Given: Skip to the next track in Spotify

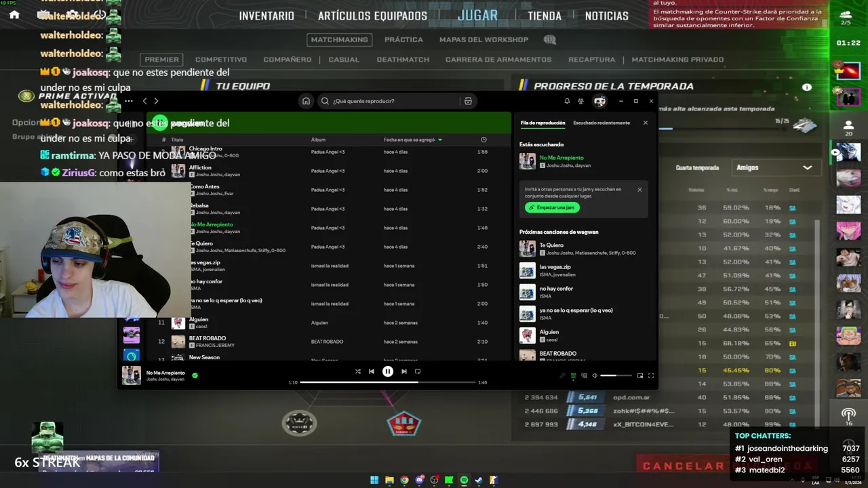Looking at the screenshot, I should click(x=403, y=371).
